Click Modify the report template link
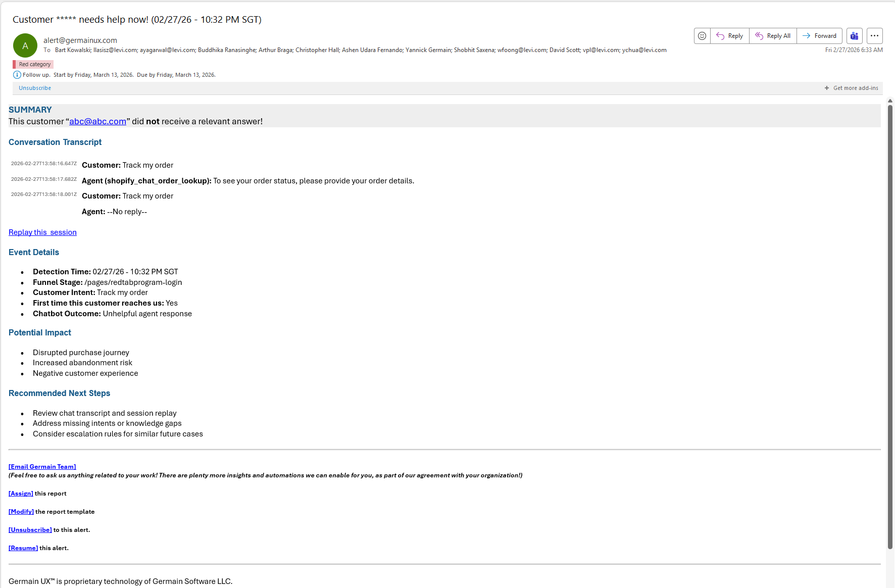Viewport: 895px width, 588px height. click(x=21, y=512)
